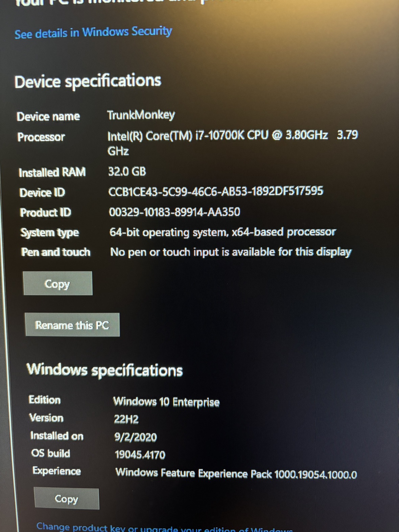Click the Product ID value
Screen dimensions: 399x532
(174, 212)
